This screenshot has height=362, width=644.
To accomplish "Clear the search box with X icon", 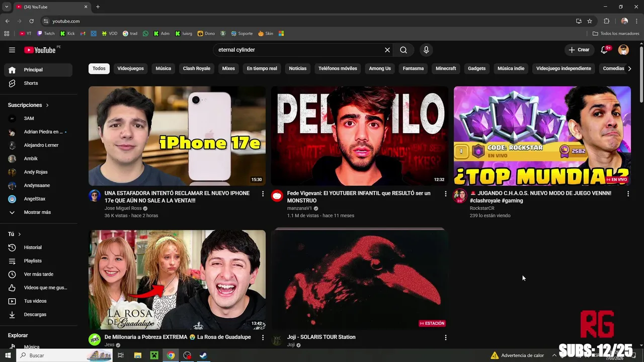I will (x=387, y=50).
